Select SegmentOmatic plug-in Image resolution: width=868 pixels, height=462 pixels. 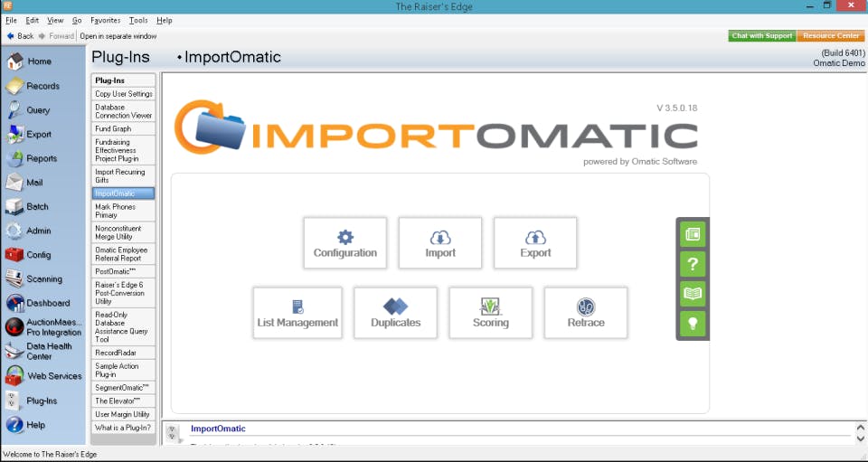pos(124,388)
